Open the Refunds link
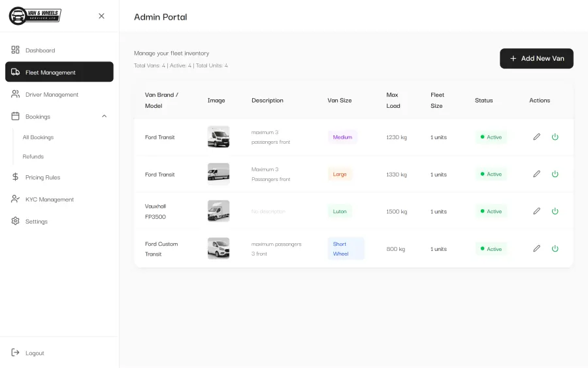 pos(33,156)
